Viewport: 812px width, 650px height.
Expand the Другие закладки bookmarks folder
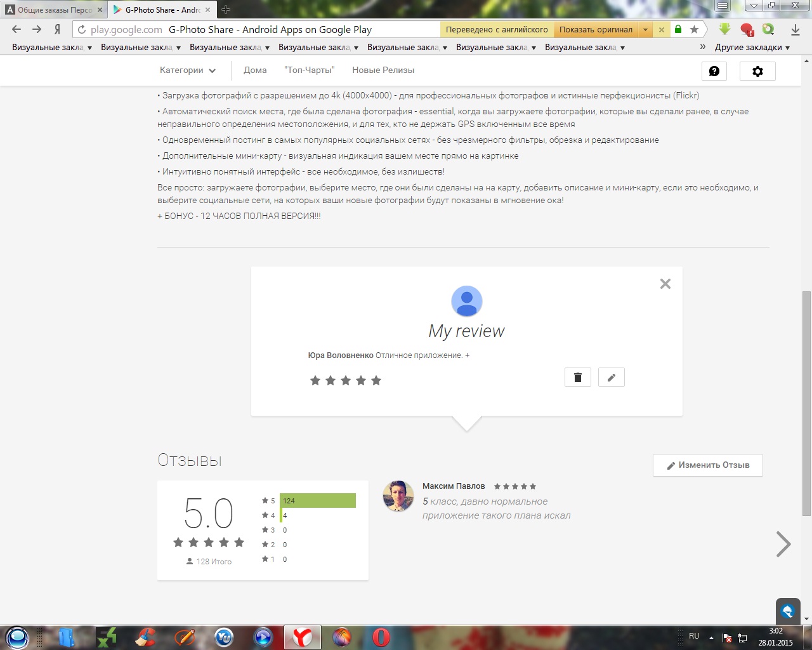click(752, 48)
